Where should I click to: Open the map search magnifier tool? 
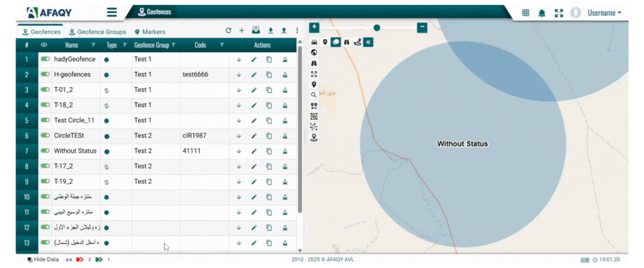click(x=314, y=95)
